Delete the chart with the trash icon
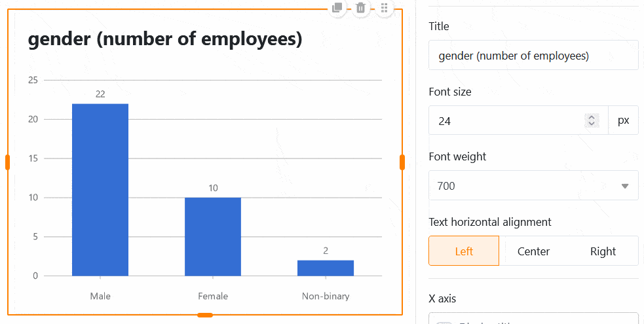 coord(360,8)
